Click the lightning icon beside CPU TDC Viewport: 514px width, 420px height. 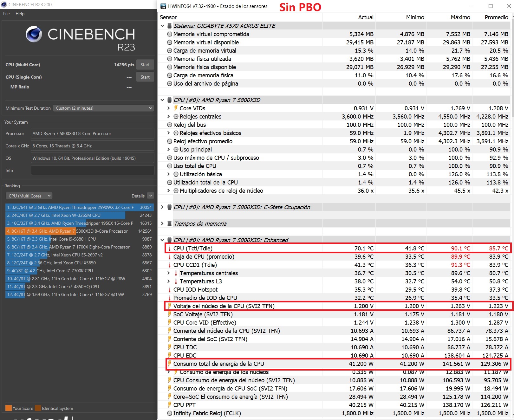[x=170, y=347]
